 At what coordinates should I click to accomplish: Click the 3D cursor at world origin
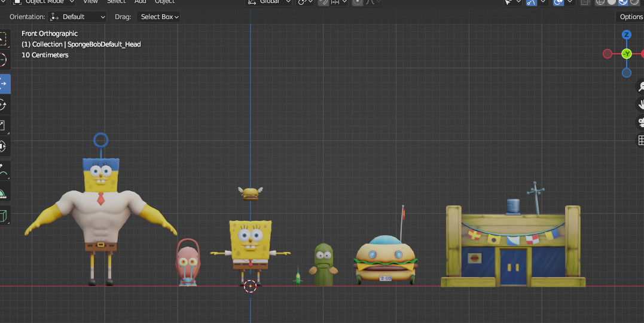(x=250, y=286)
